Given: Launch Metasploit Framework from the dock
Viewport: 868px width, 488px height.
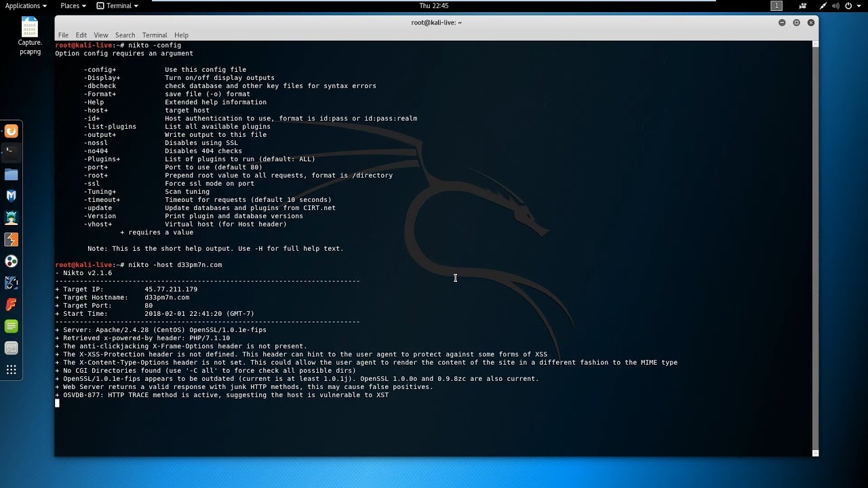Looking at the screenshot, I should pos(11,197).
